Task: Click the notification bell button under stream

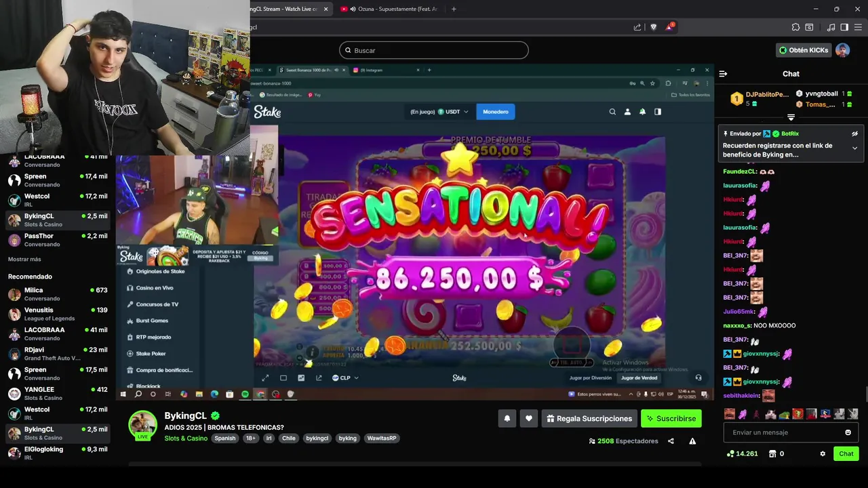Action: [507, 418]
